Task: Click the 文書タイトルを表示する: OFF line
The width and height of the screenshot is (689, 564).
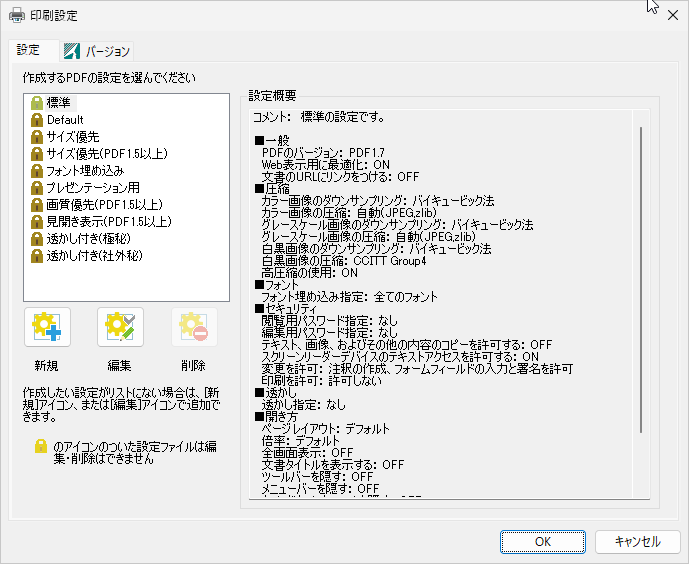Action: [333, 465]
